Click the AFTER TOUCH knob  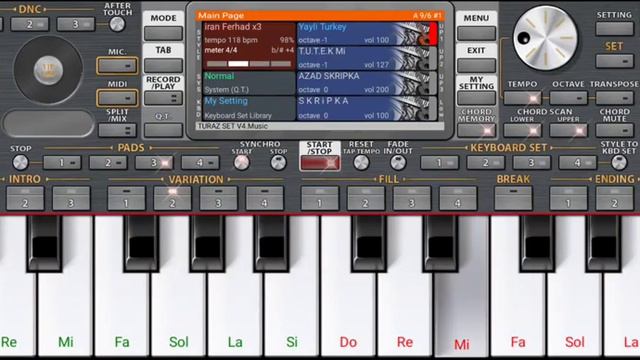117,24
